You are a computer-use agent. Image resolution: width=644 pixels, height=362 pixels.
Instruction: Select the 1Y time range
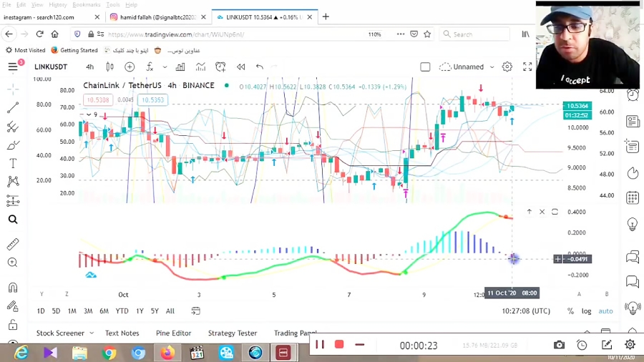tap(140, 311)
